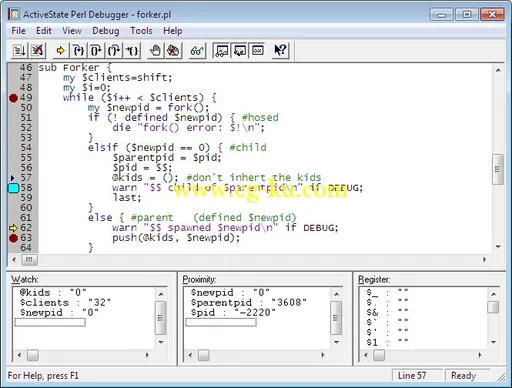This screenshot has width=512, height=388.
Task: Click the Watch panel scroll up arrow
Action: click(161, 294)
